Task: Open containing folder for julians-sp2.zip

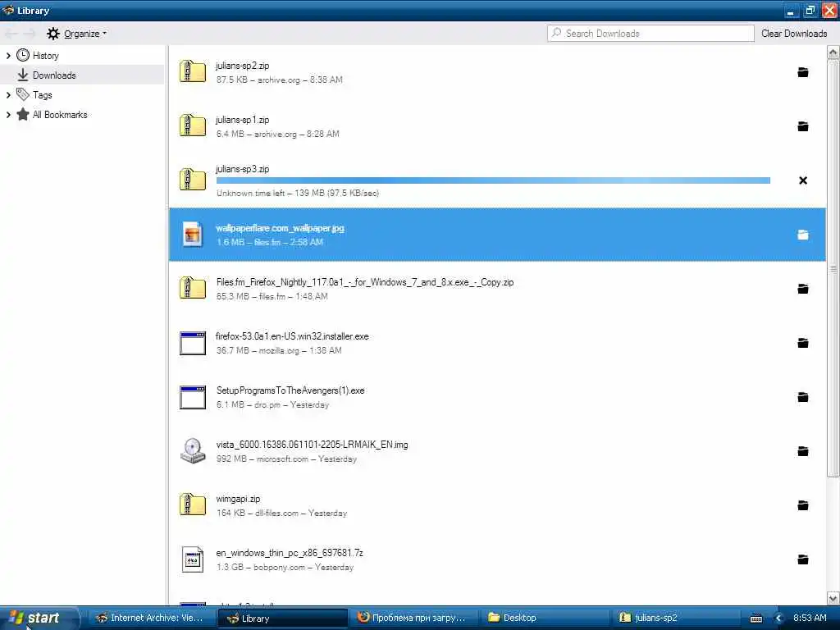Action: pyautogui.click(x=802, y=72)
